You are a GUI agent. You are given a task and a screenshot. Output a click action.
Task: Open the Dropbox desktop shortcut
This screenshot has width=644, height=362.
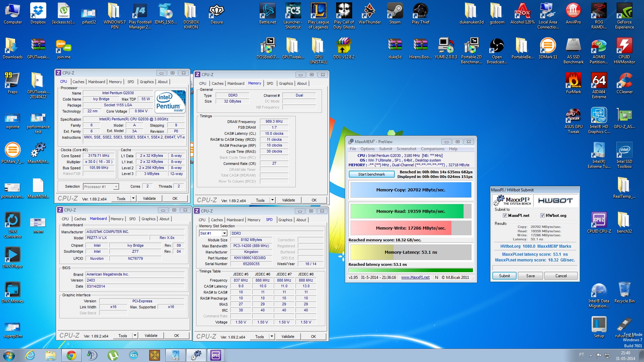click(x=38, y=14)
